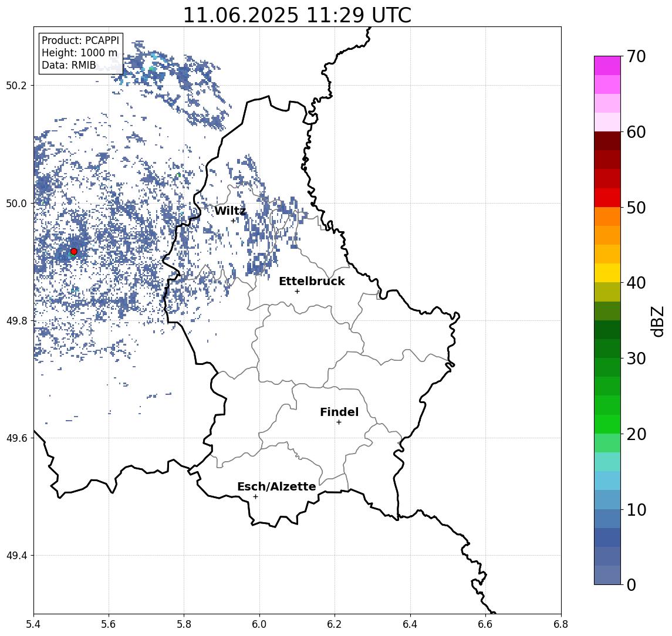Click the 50.0 latitude axis label
Viewport: 672px width, 636px height.
16,203
